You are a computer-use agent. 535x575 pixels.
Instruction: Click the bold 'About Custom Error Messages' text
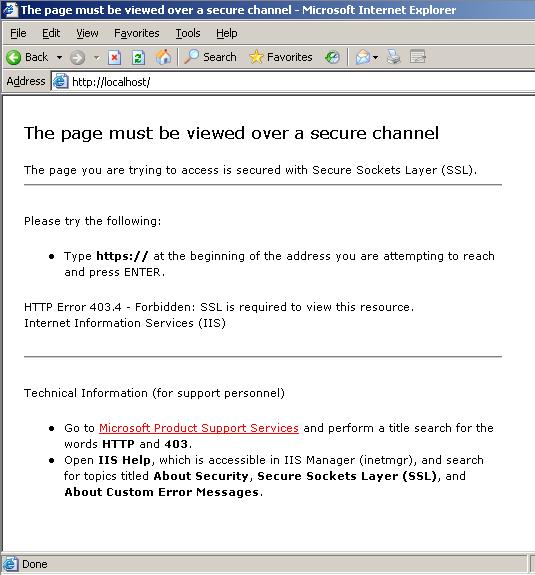pos(162,492)
